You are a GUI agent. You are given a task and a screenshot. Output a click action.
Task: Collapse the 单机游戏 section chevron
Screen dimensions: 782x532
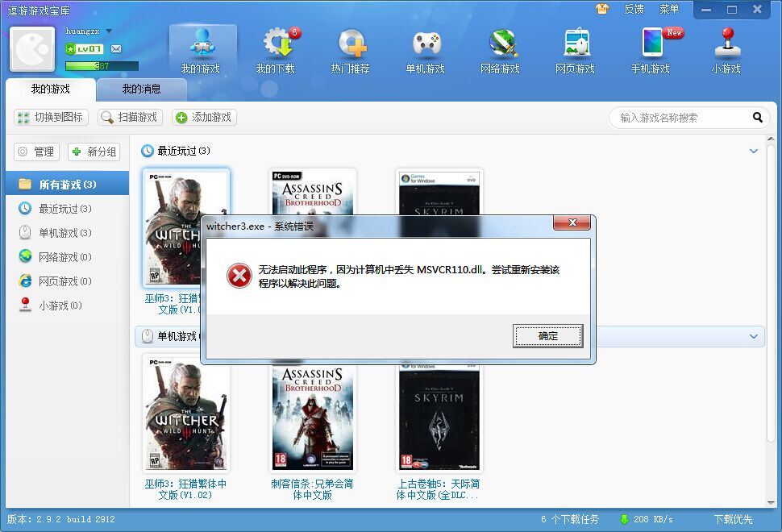(754, 336)
